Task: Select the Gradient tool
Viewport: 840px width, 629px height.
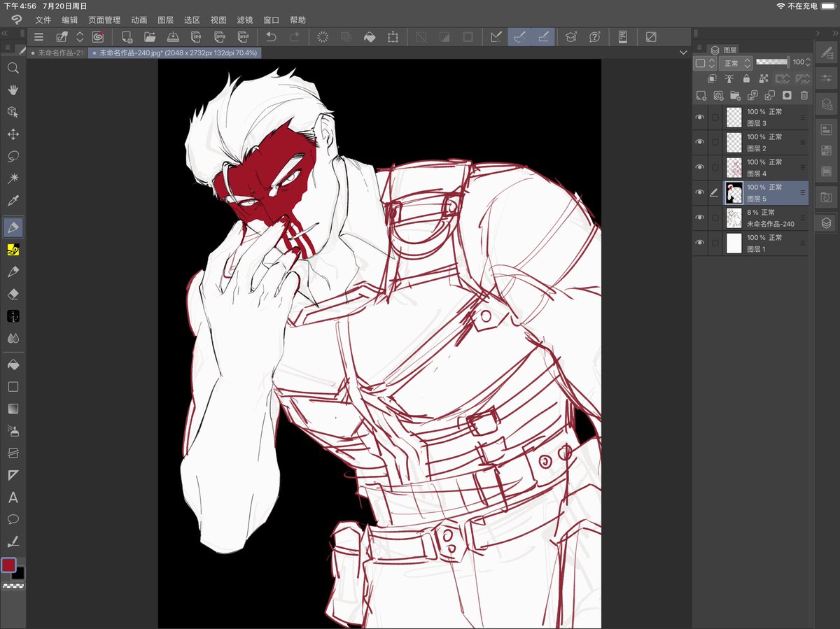Action: pos(13,409)
